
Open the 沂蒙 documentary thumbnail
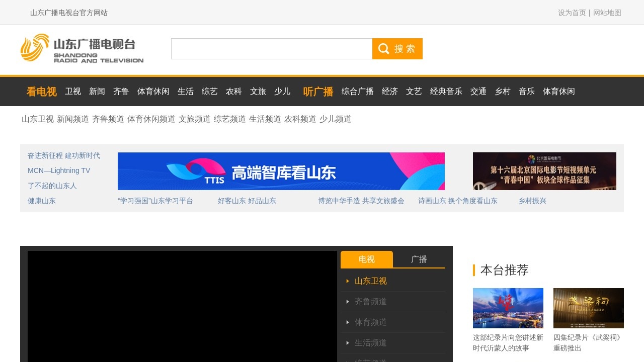tap(508, 308)
